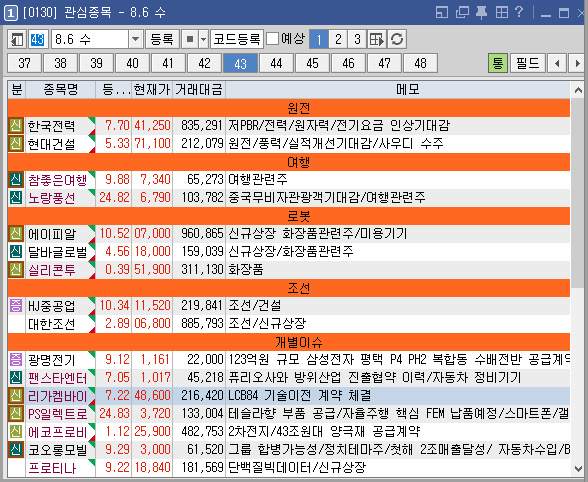
Task: Open help with the question mark icon
Action: click(519, 12)
